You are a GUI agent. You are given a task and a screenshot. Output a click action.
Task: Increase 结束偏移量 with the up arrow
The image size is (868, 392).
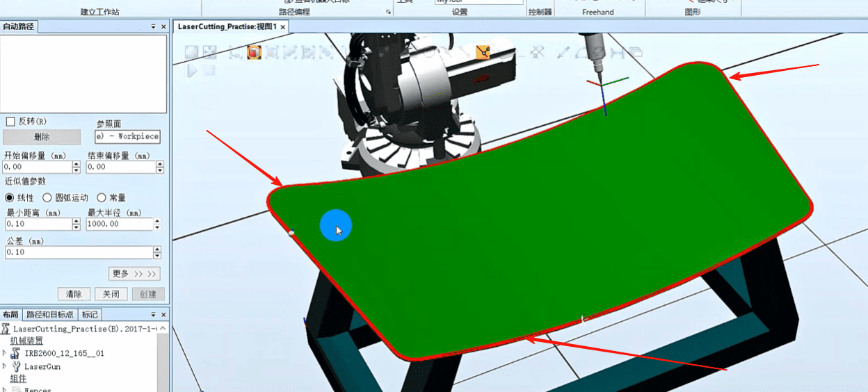160,164
